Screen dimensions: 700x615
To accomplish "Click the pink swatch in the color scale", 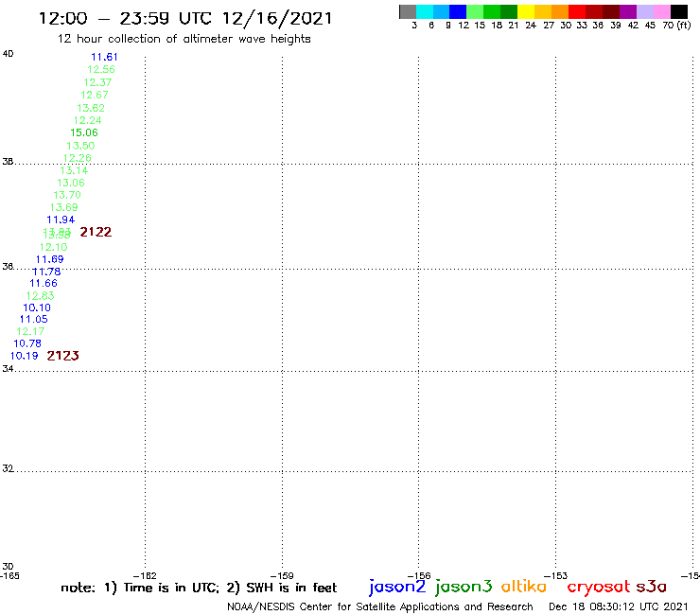I will (x=662, y=11).
